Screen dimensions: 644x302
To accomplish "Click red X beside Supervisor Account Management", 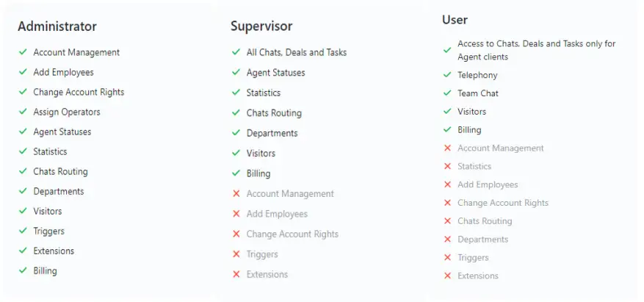I will pos(236,193).
